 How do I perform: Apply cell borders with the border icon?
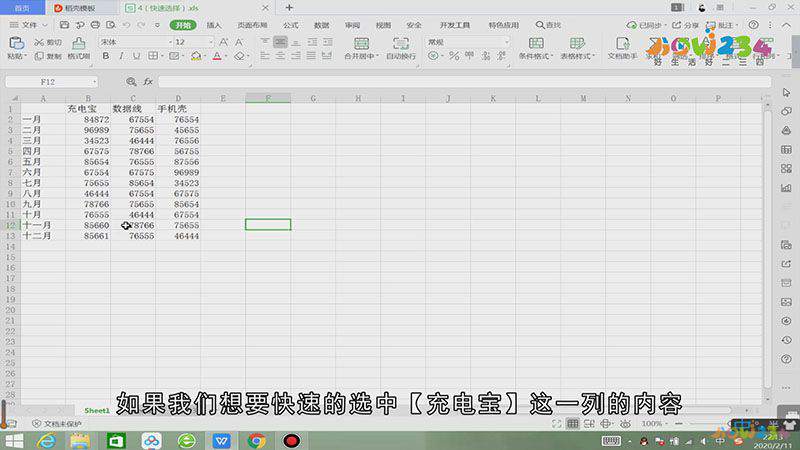(x=152, y=56)
